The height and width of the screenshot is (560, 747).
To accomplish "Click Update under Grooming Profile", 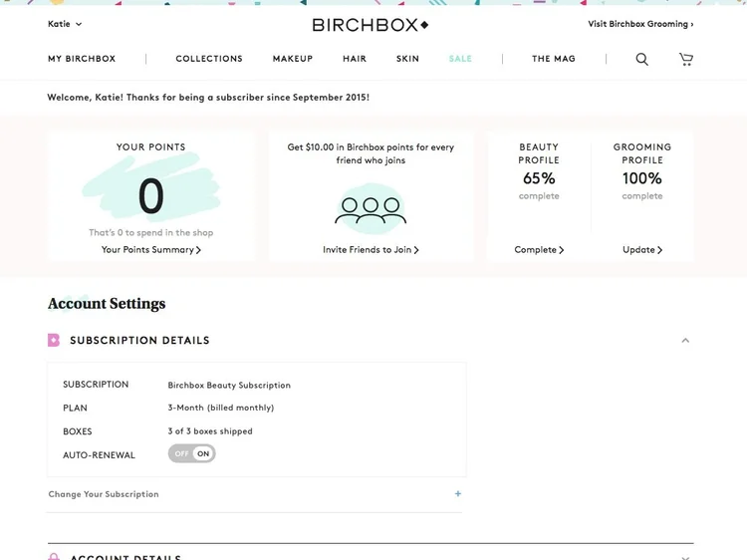I will [642, 250].
